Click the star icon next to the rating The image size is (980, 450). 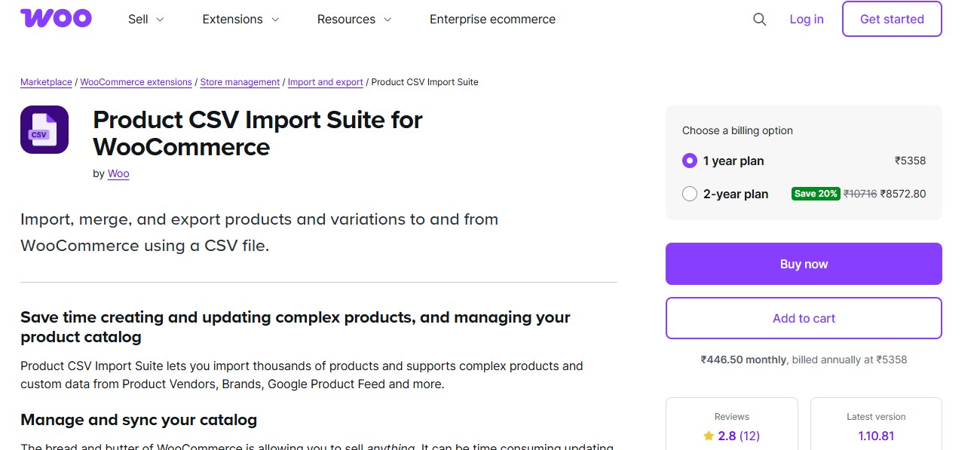pos(708,436)
